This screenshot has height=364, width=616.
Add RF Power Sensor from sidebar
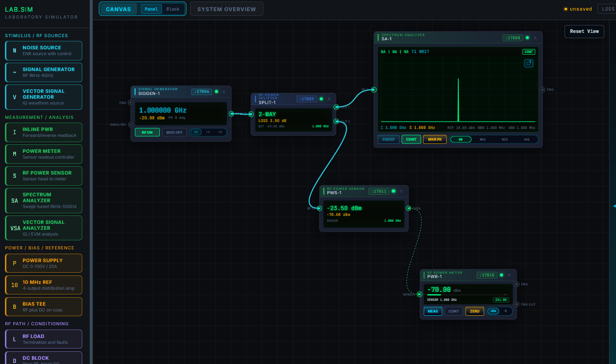(44, 176)
